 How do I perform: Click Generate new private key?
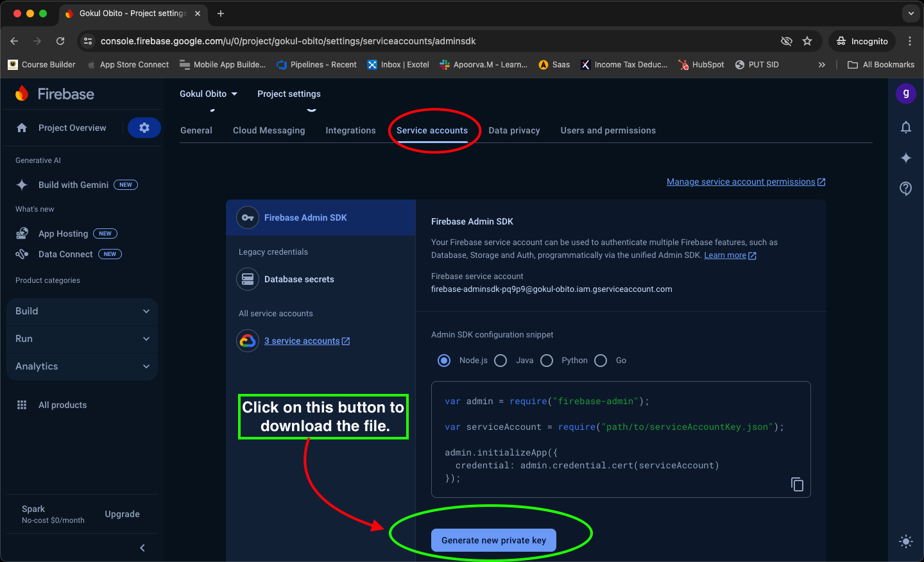coord(493,540)
